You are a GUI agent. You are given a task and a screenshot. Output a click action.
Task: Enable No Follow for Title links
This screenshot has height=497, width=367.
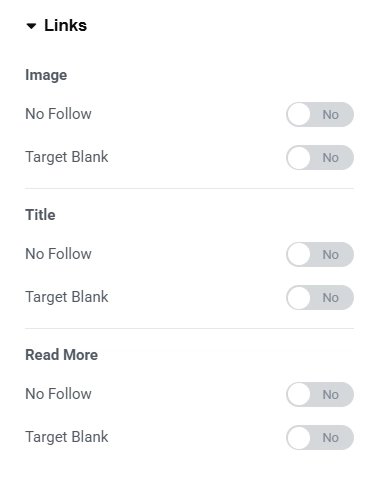pos(320,254)
